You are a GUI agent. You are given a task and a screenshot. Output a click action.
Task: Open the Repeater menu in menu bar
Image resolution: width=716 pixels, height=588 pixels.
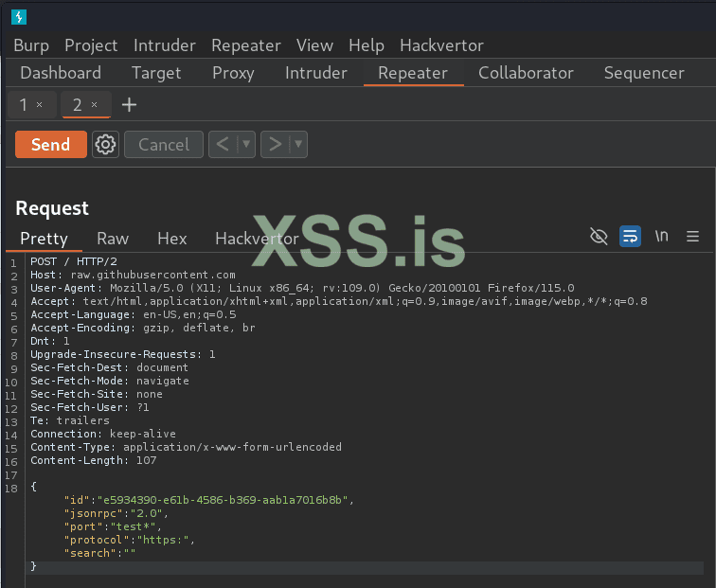pyautogui.click(x=245, y=45)
